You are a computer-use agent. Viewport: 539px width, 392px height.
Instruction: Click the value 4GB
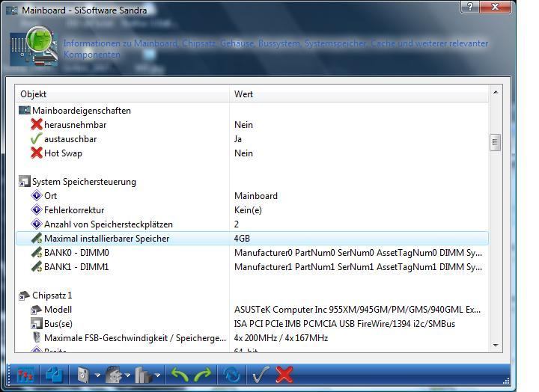(242, 239)
